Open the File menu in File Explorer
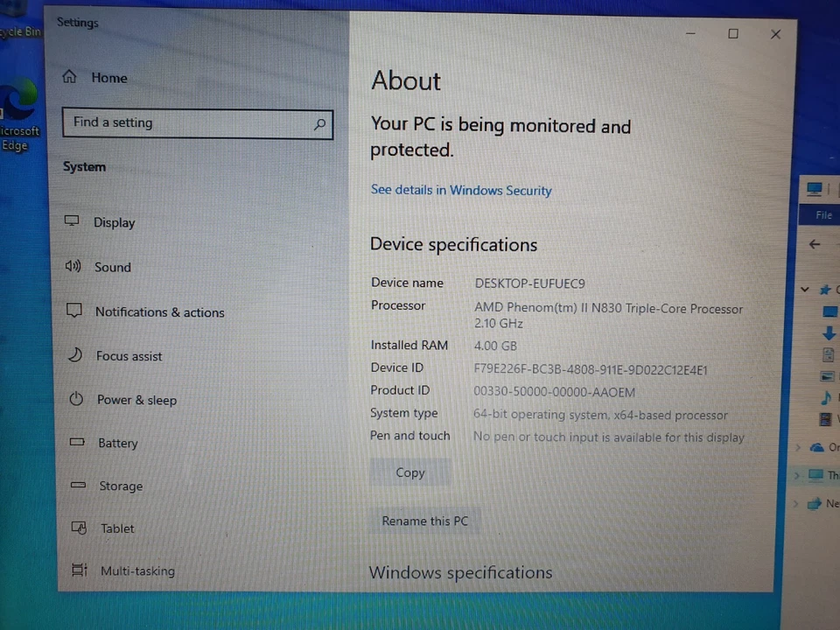Screen dimensions: 840x630 point(823,214)
